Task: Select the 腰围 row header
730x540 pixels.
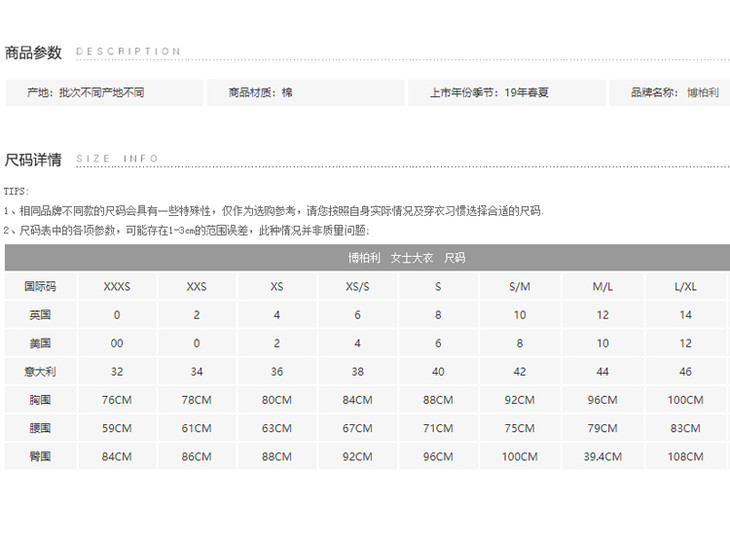Action: click(x=40, y=428)
